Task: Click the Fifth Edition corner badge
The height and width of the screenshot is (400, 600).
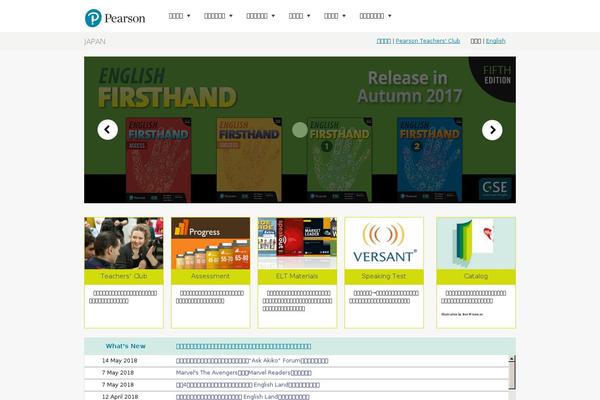Action: click(x=497, y=75)
